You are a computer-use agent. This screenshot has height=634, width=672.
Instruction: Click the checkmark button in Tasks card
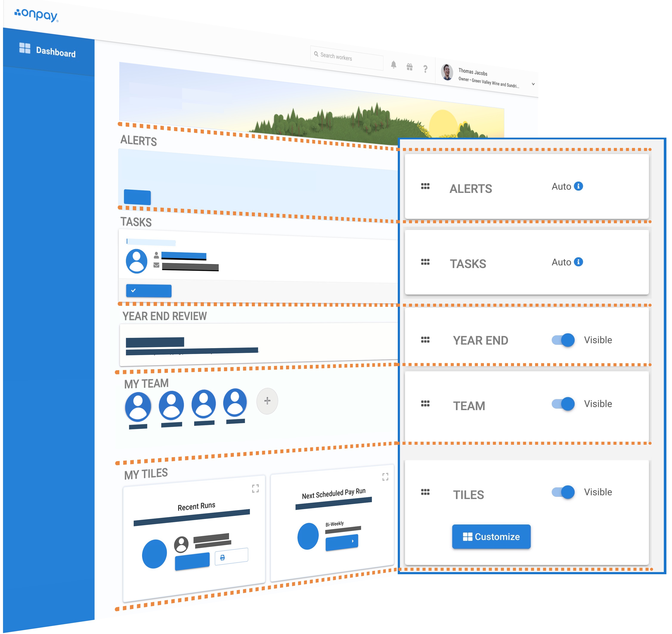pos(149,291)
